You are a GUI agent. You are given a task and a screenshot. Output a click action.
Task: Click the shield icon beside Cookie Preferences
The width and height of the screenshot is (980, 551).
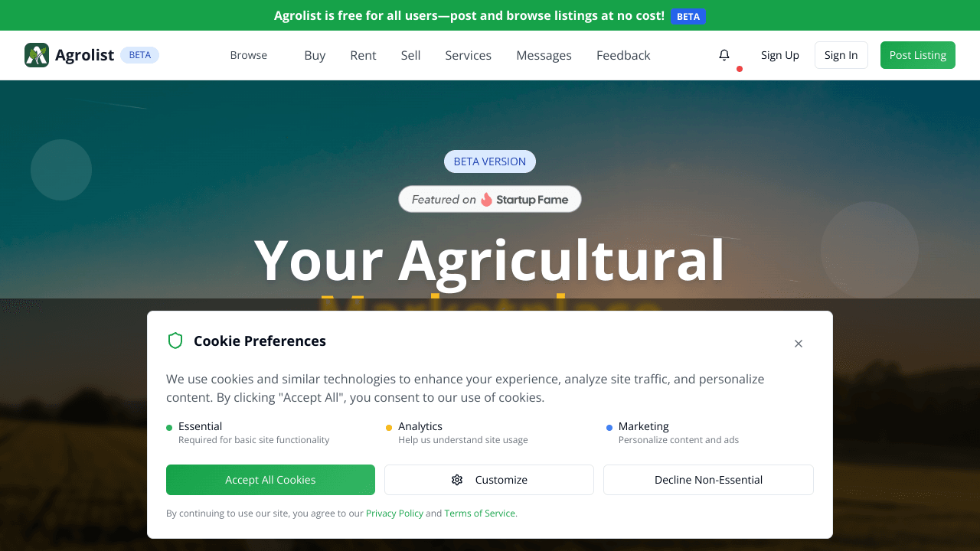175,341
